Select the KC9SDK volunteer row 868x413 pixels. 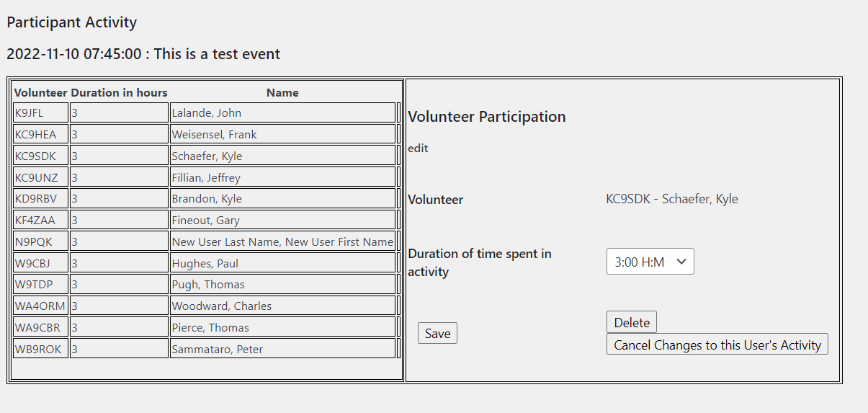point(40,156)
